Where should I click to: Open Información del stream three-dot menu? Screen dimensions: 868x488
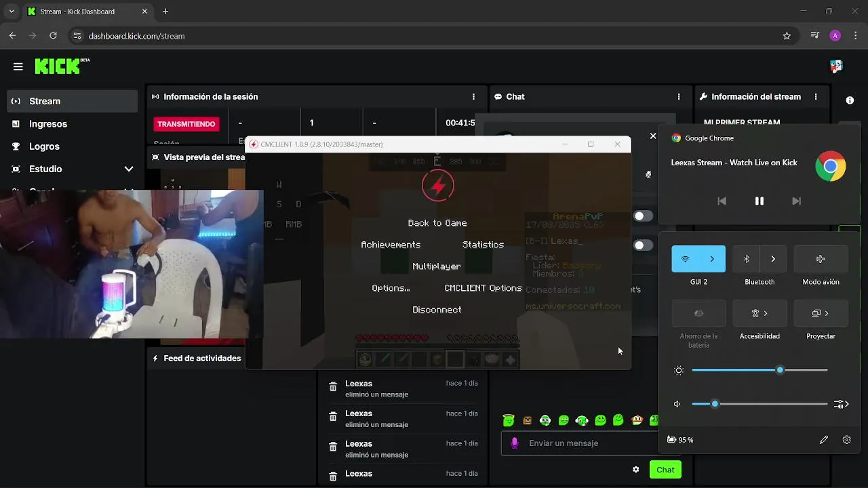coord(816,97)
